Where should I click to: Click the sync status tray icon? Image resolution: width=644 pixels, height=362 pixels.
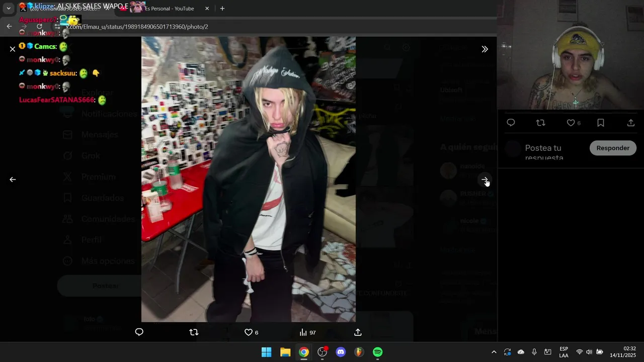click(x=507, y=352)
